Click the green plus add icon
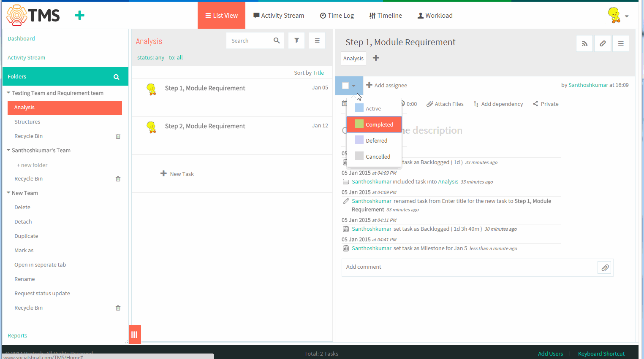644x359 pixels. point(79,16)
